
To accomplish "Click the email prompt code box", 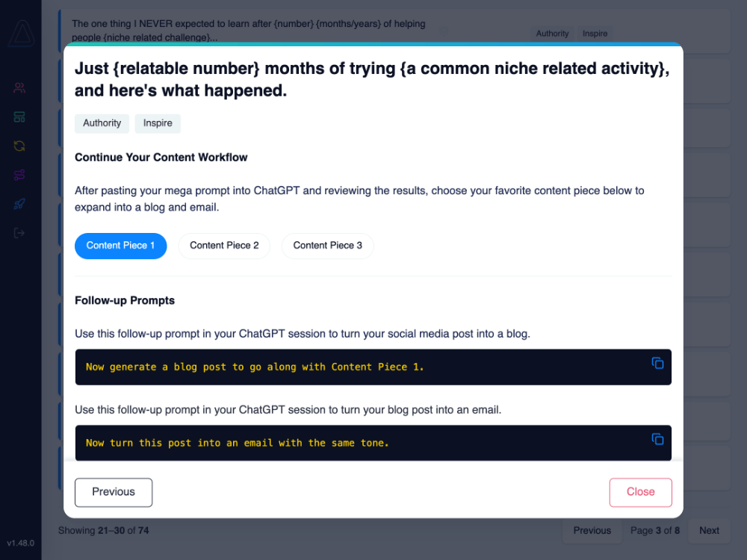I will click(359, 444).
